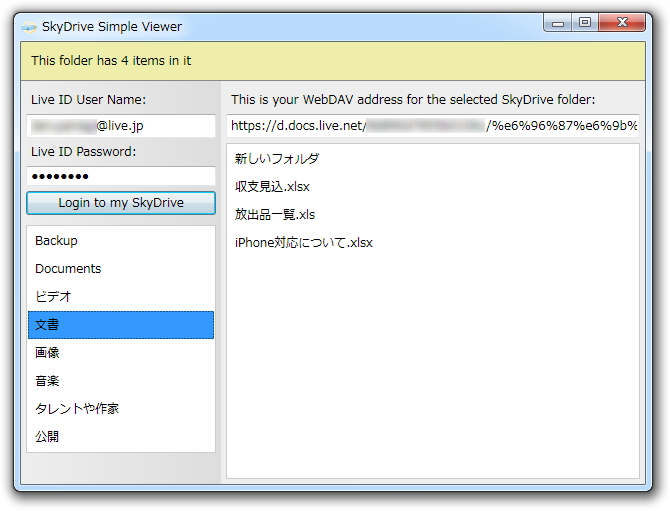Minimize the SkyDrive Simple Viewer window
Image resolution: width=670 pixels, height=511 pixels.
point(558,23)
